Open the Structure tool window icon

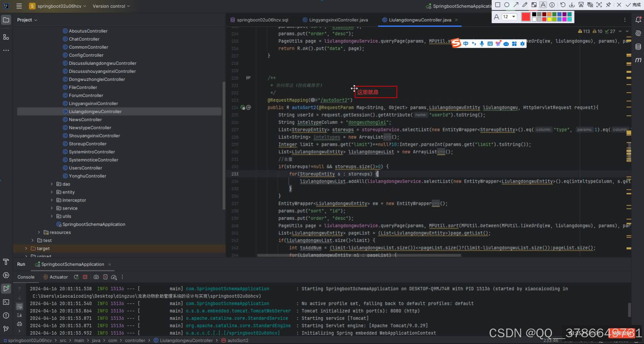click(6, 37)
